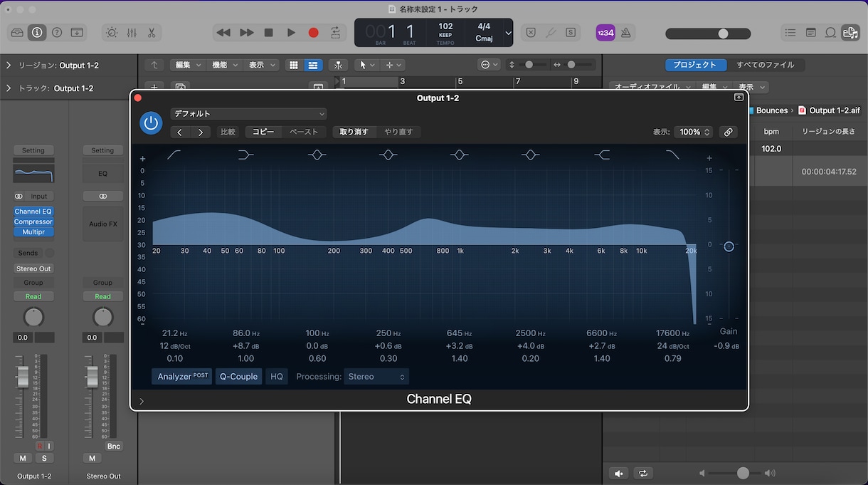868x485 pixels.
Task: Select the high cut filter band icon
Action: tap(672, 155)
